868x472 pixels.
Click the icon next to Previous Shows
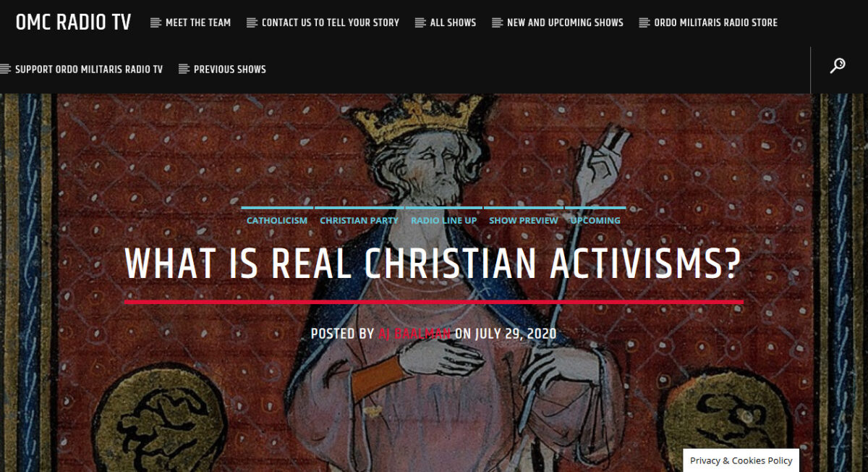pyautogui.click(x=184, y=69)
